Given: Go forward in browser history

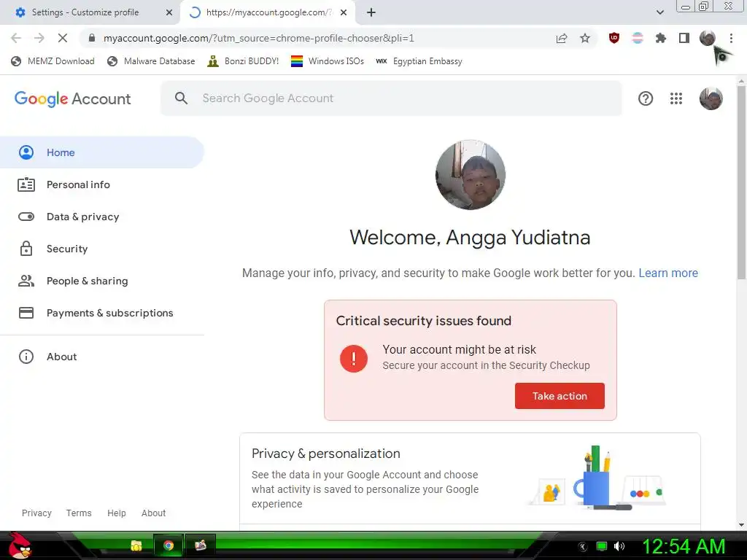Looking at the screenshot, I should tap(39, 38).
